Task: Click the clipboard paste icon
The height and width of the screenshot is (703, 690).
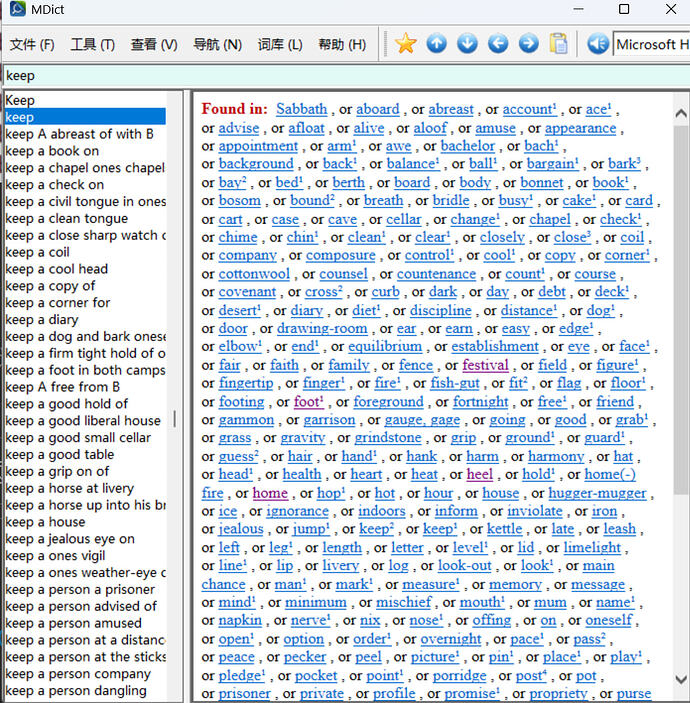Action: point(559,43)
